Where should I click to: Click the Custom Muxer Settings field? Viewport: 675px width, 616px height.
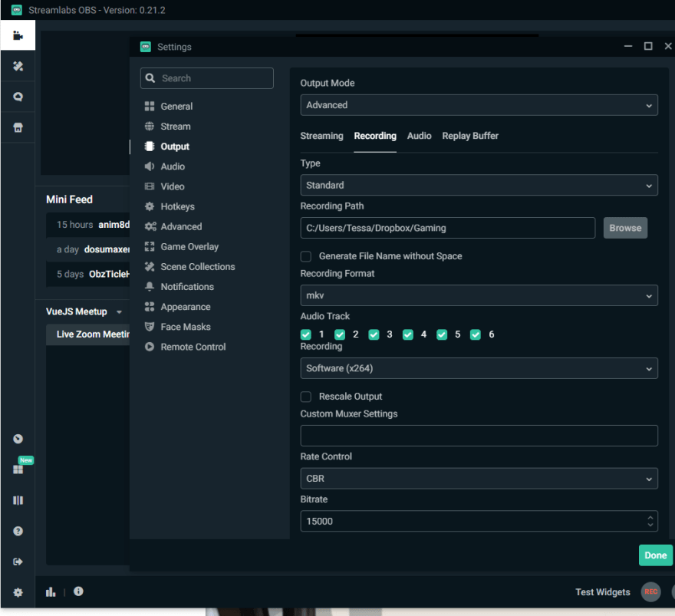pos(479,436)
